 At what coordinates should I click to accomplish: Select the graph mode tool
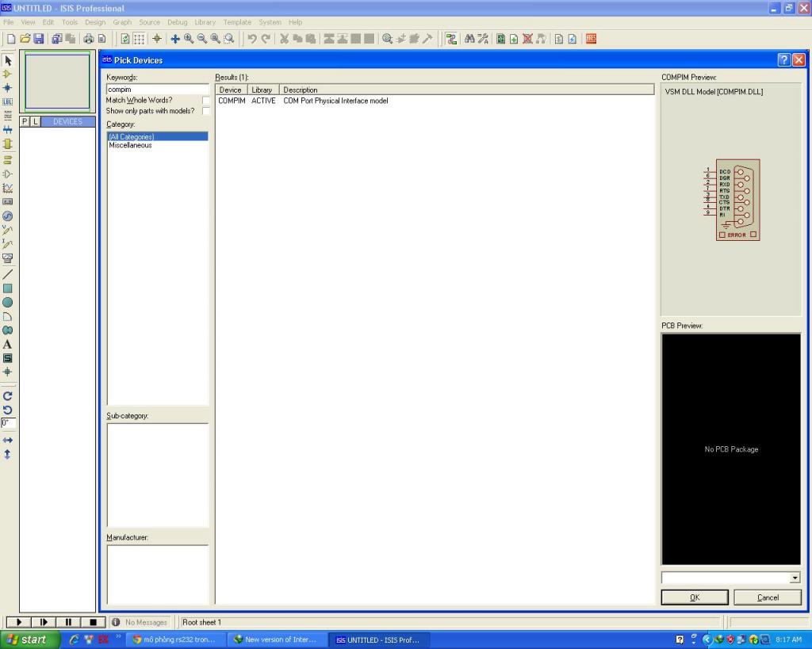[x=8, y=189]
